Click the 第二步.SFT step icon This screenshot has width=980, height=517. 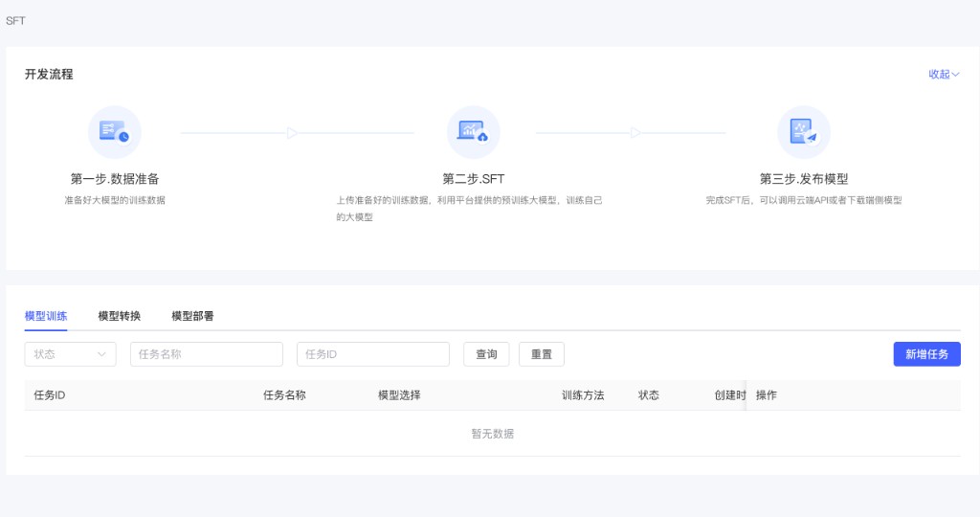[473, 132]
